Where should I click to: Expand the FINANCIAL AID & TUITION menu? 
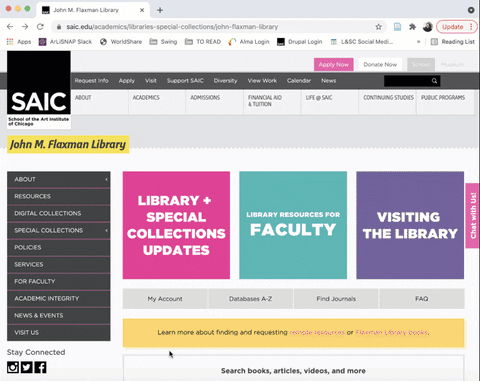coord(272,102)
